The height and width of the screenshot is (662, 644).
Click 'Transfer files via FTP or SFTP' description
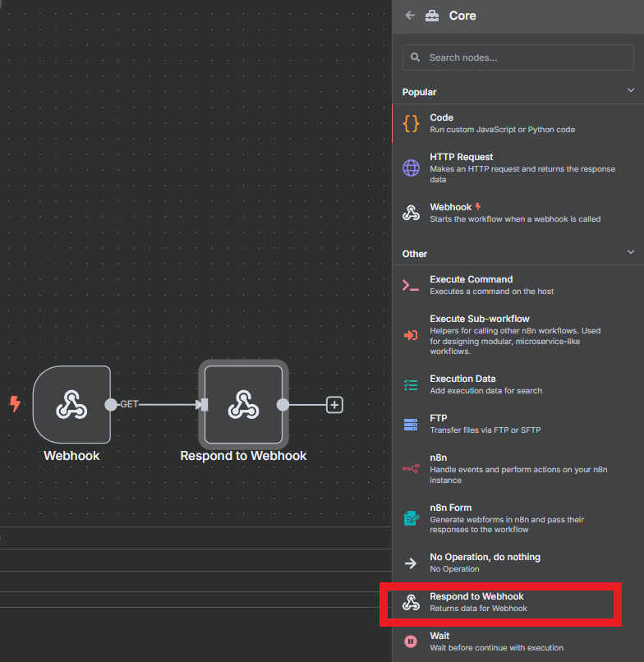pos(485,430)
